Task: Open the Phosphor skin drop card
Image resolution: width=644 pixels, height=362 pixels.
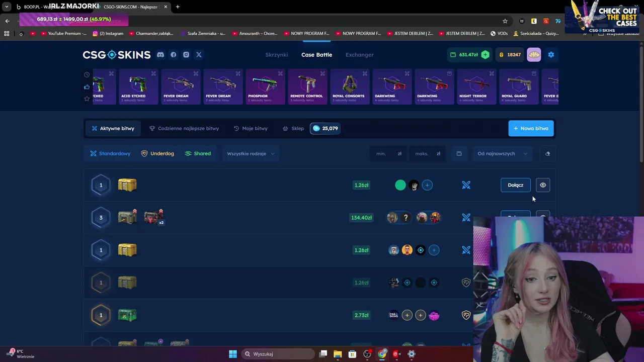Action: (265, 86)
